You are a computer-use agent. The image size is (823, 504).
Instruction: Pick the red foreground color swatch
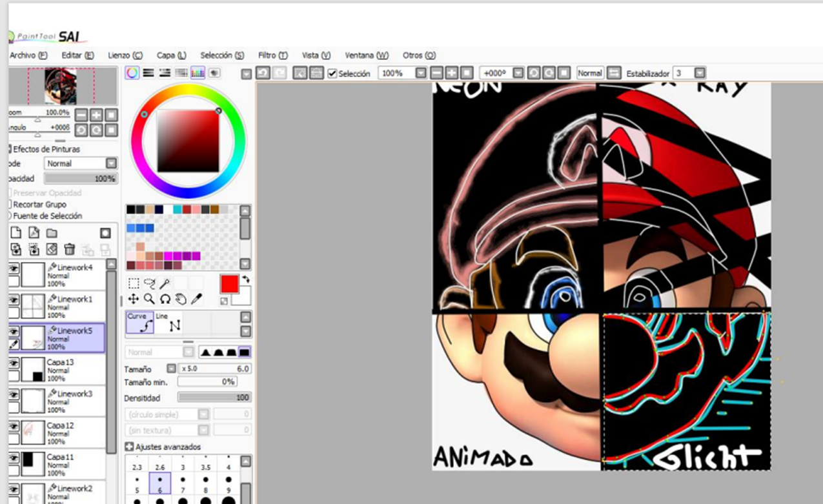click(x=229, y=283)
